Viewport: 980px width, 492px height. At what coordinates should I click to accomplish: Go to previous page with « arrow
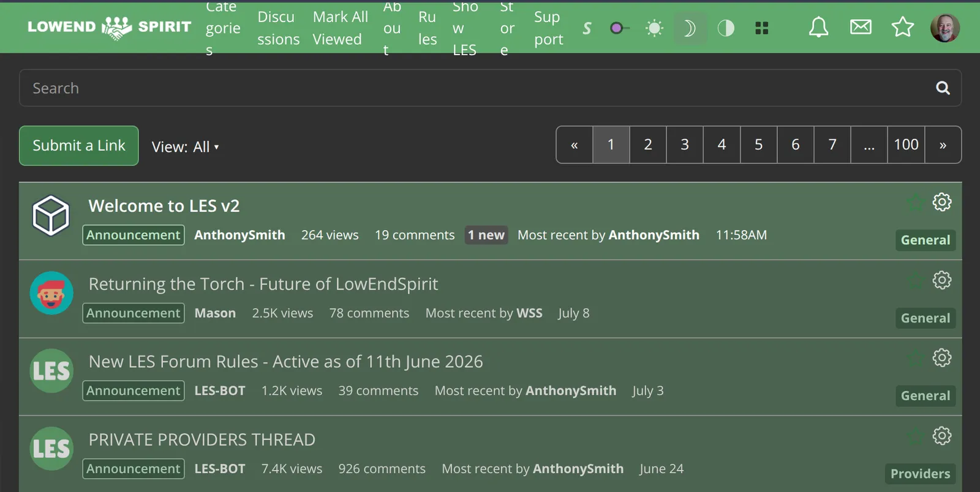pos(575,145)
